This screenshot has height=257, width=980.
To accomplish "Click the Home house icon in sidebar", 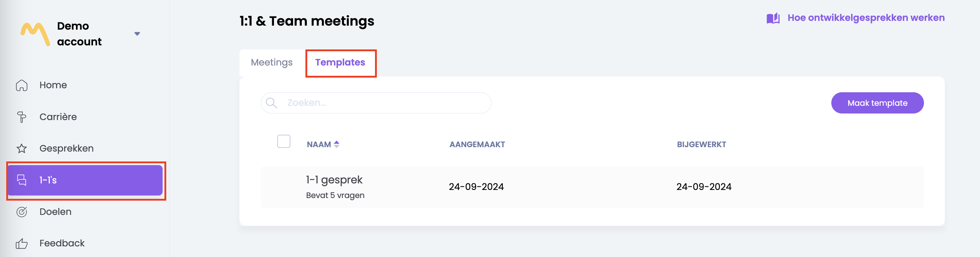I will (x=22, y=85).
